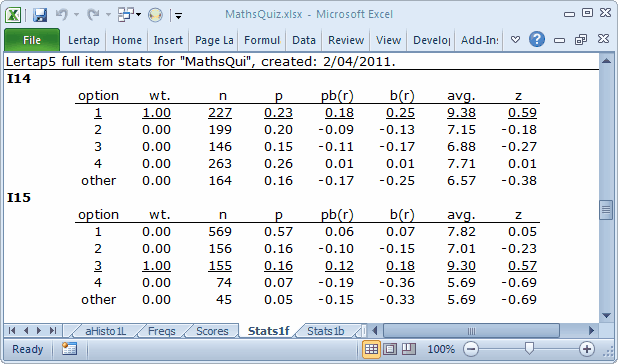Jump to the last sheet tab arrow
618x364 pixels.
[x=53, y=331]
